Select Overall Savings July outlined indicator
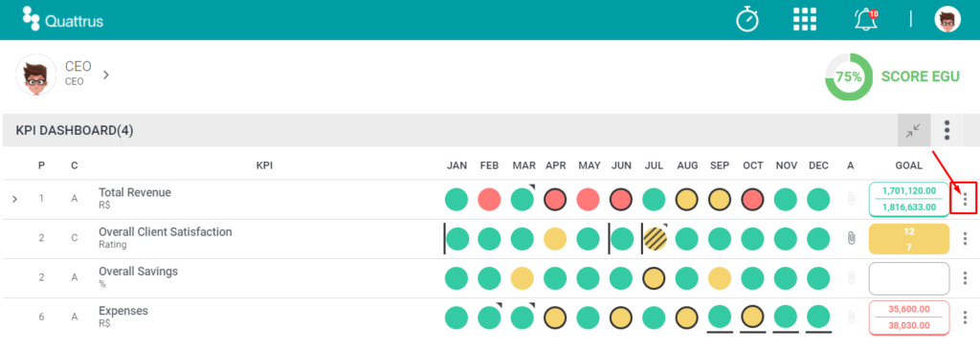 655,278
